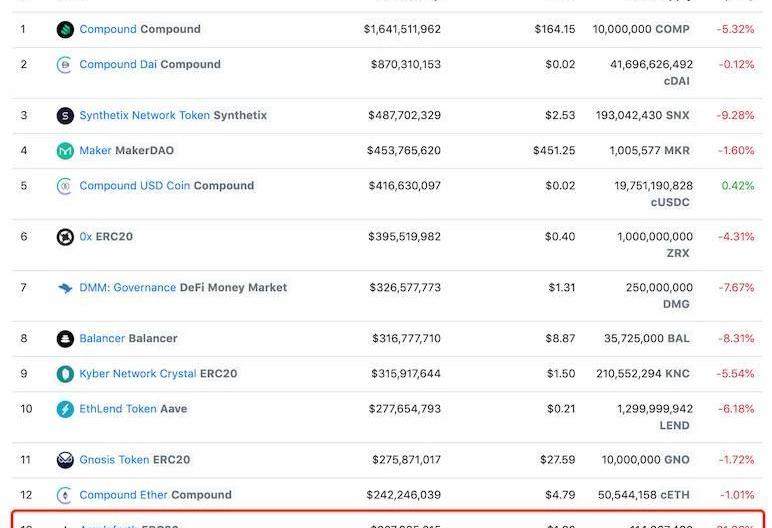Click the 0x token logo icon
The width and height of the screenshot is (772, 528).
(x=65, y=237)
